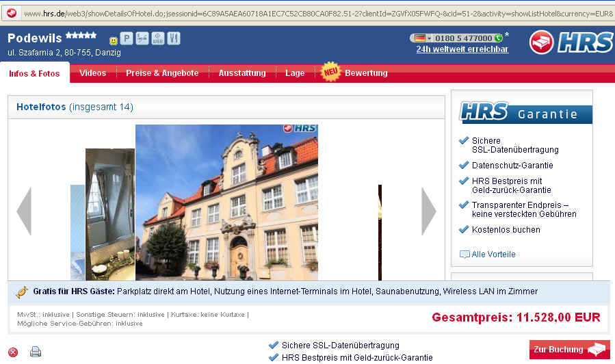
Task: Show previous hotel photo with left arrow
Action: [x=24, y=211]
